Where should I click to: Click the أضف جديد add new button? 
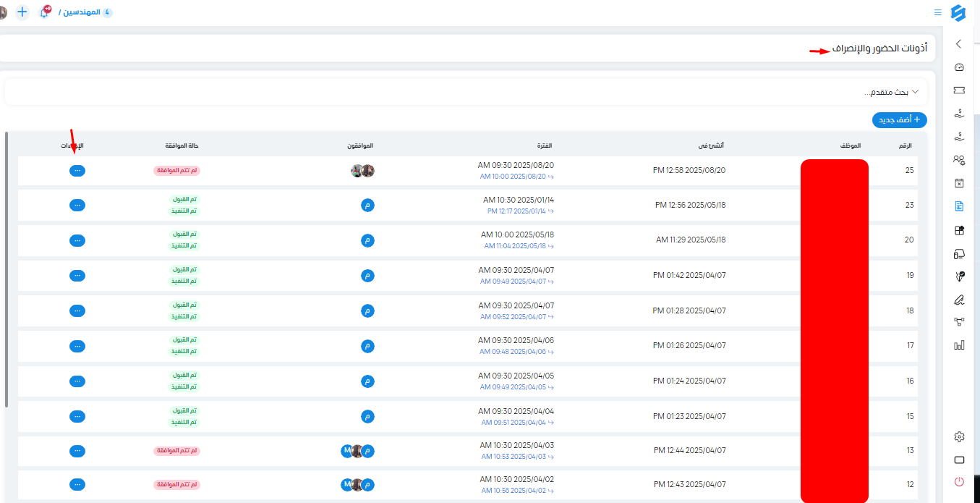point(899,120)
